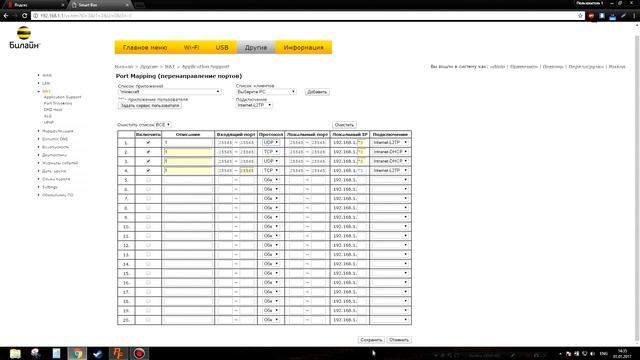Expand LAN in the sidebar

(x=46, y=83)
